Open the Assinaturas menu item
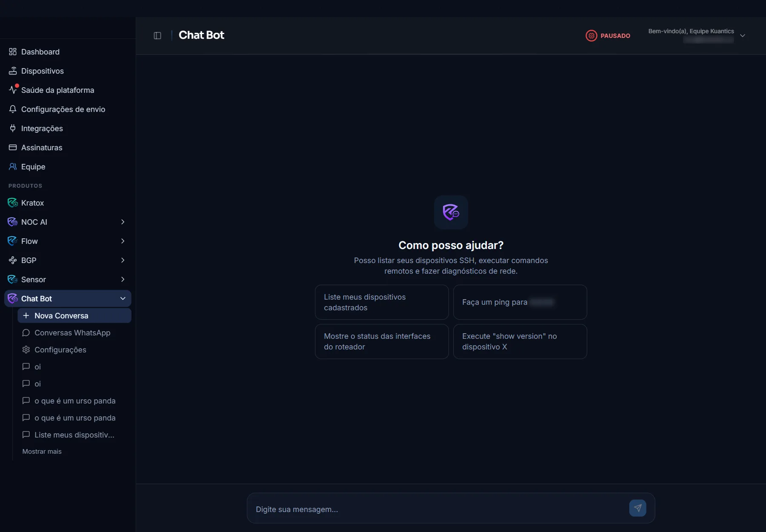Viewport: 766px width, 532px height. (x=68, y=148)
